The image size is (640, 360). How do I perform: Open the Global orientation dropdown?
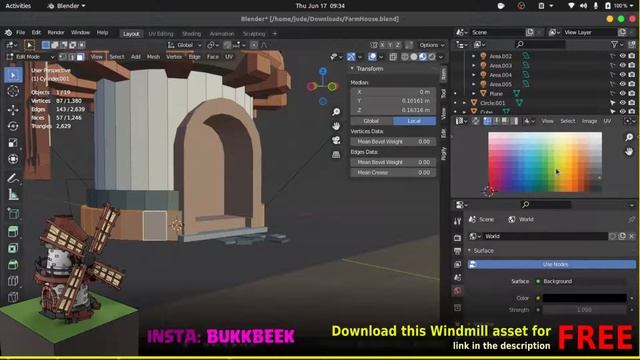pyautogui.click(x=185, y=45)
